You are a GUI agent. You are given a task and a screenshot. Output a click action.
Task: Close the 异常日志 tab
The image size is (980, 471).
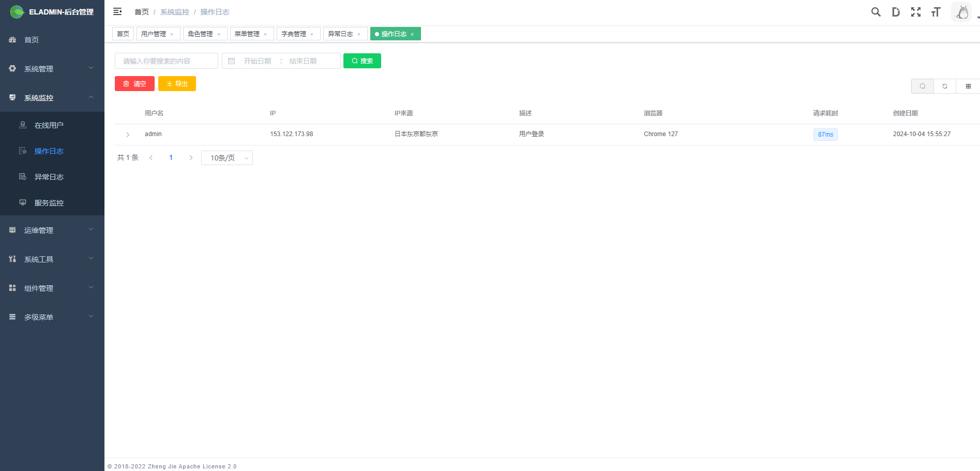359,34
